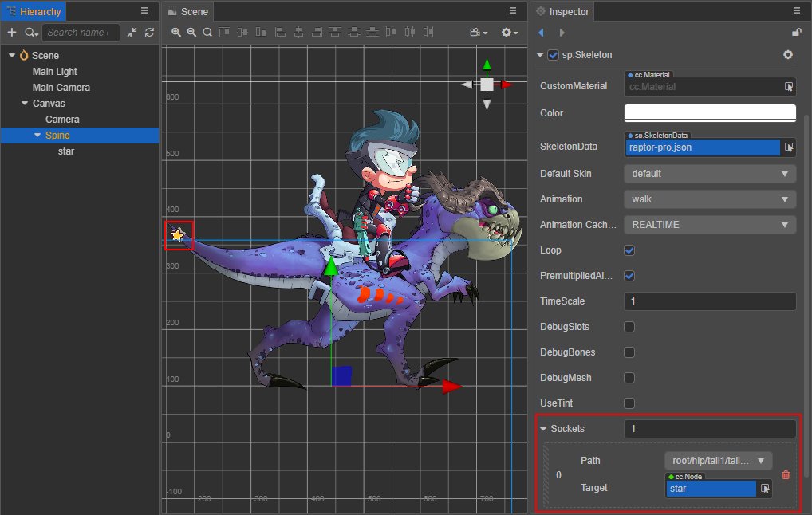Align selected nodes to bottom
Image resolution: width=812 pixels, height=515 pixels.
click(x=261, y=32)
